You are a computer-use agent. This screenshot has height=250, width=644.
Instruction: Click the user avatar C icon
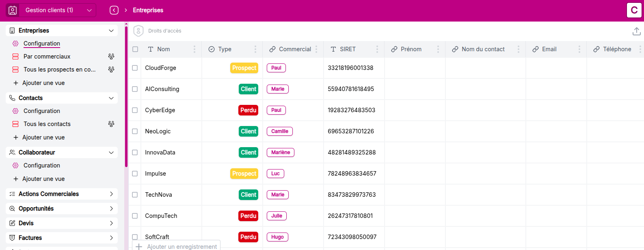coord(634,10)
